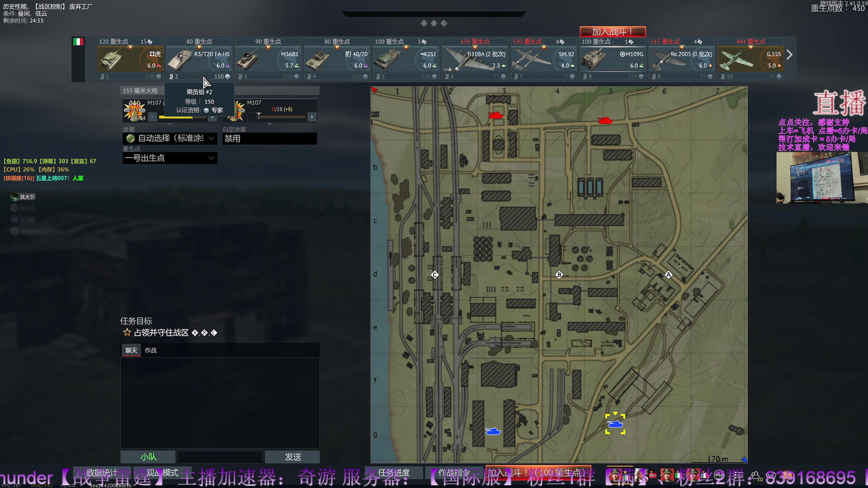This screenshot has height=488, width=868.
Task: Click the 发送 send button
Action: tap(292, 457)
